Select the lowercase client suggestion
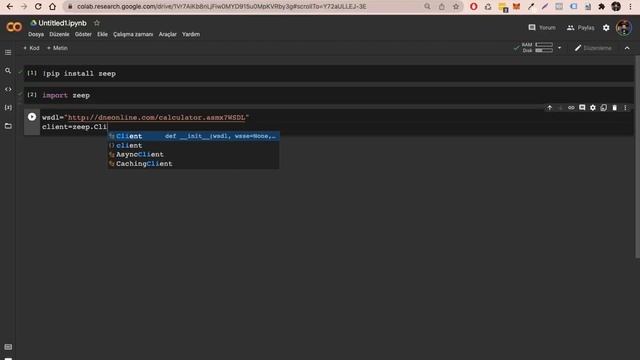The image size is (640, 360). click(193, 145)
